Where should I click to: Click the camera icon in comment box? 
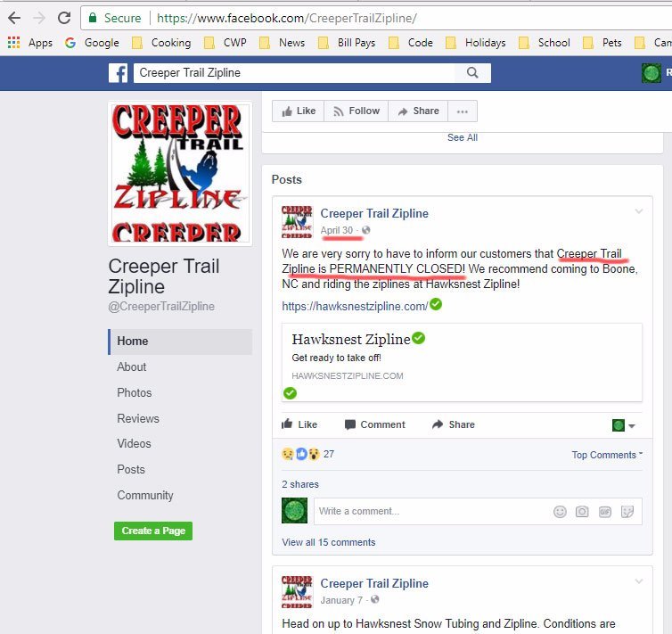coord(582,512)
